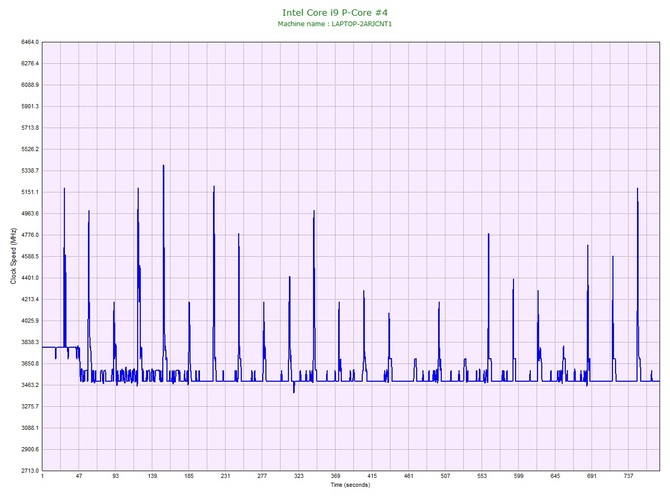The width and height of the screenshot is (670, 502).
Task: Click the 3088.1 y-axis value
Action: coord(30,428)
